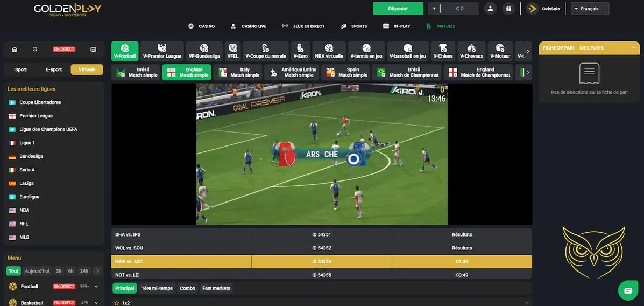Toggle the EN DIRECT live filter
This screenshot has height=306, width=644.
click(64, 50)
